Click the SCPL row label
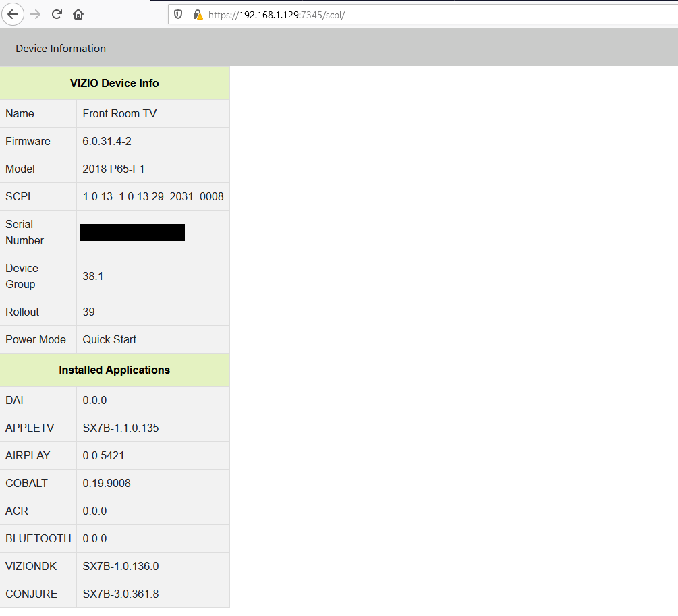This screenshot has width=678, height=616. click(x=20, y=196)
